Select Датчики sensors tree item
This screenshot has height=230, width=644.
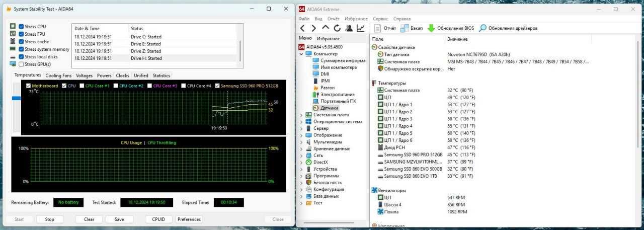tap(326, 108)
